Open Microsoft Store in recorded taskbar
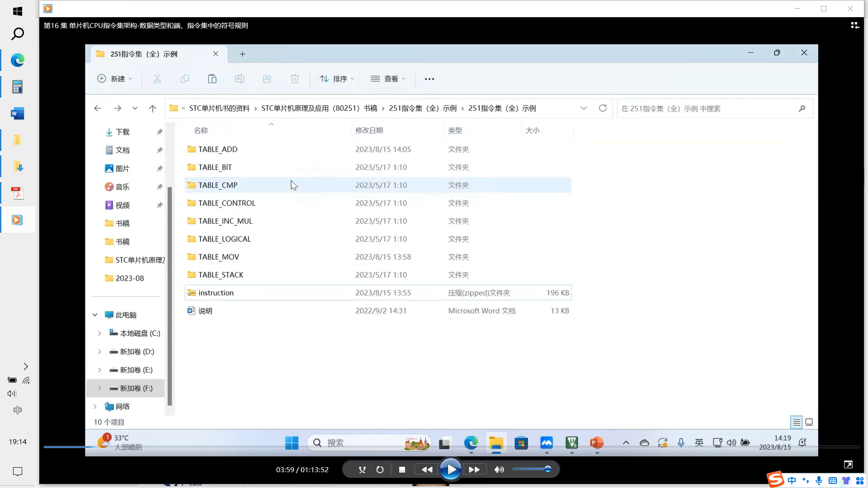This screenshot has height=488, width=868. tap(521, 443)
